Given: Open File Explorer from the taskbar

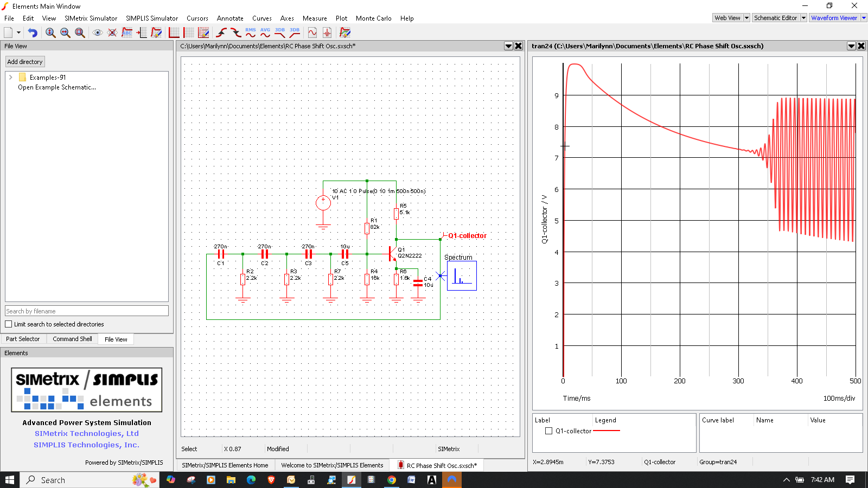Looking at the screenshot, I should [231, 480].
